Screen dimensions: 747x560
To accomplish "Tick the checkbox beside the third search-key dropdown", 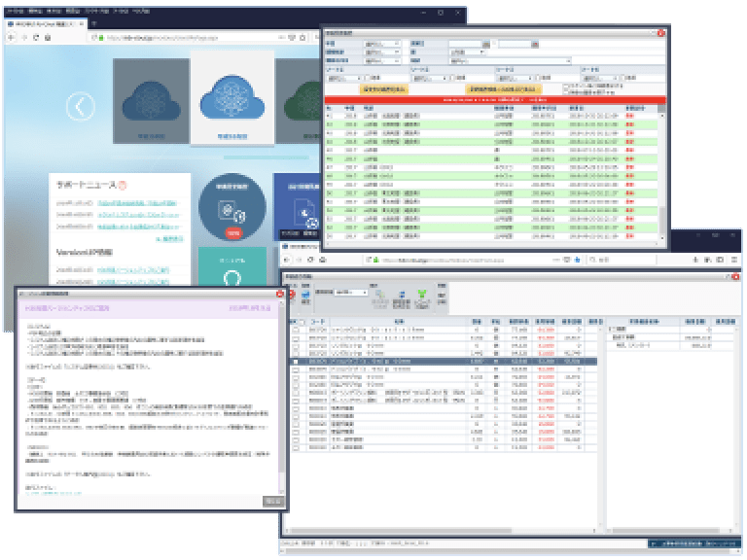I will (x=537, y=78).
